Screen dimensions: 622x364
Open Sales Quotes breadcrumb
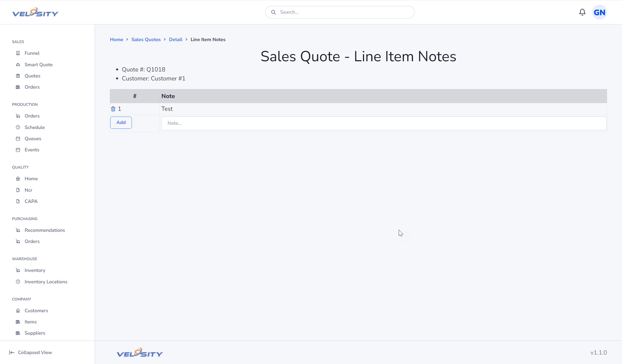click(x=146, y=39)
